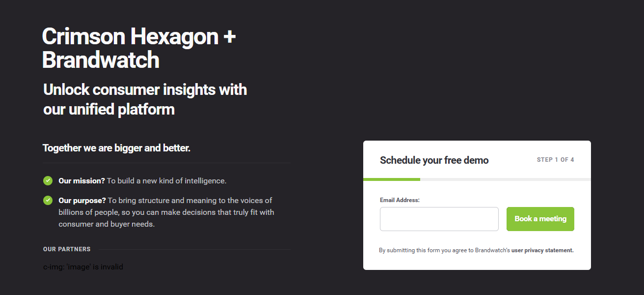Open the "user privacy statement" link

(x=542, y=250)
